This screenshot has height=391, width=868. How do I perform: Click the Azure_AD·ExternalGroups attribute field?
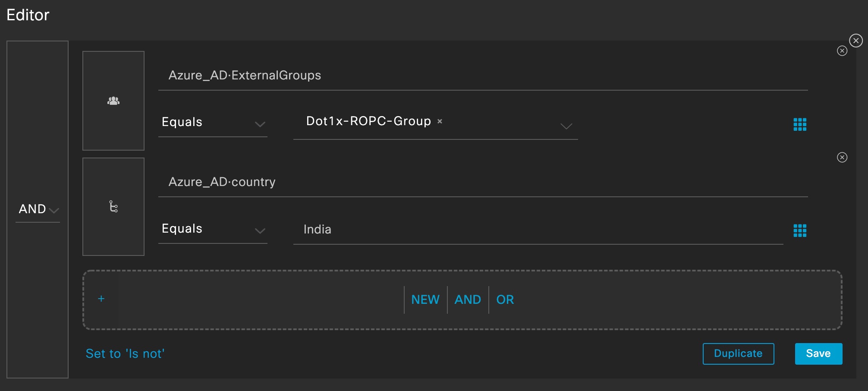coord(483,76)
